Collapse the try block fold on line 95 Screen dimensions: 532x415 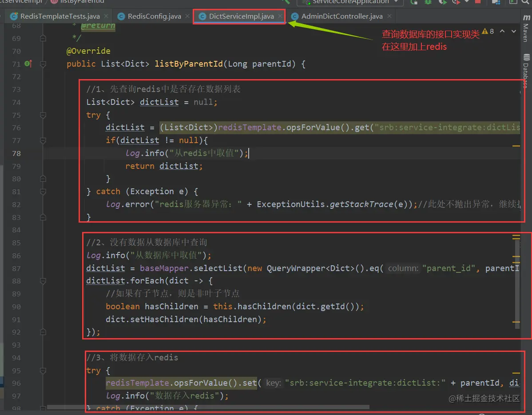[43, 371]
